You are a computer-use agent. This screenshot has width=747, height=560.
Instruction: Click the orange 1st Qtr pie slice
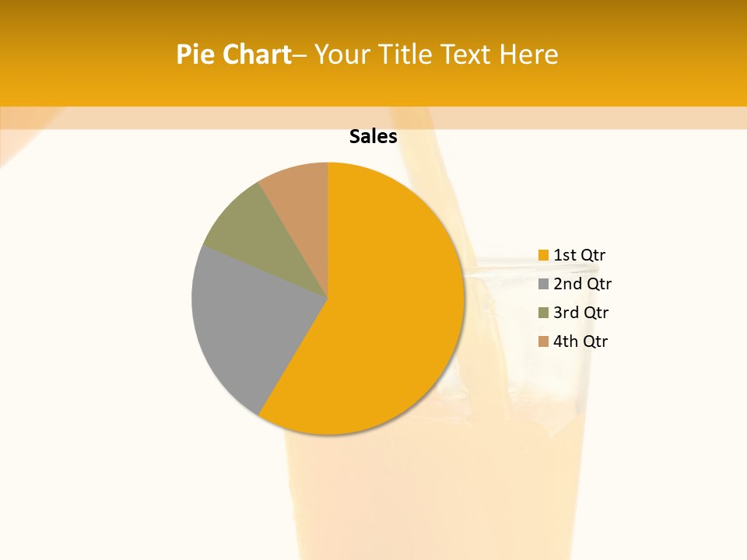389,327
